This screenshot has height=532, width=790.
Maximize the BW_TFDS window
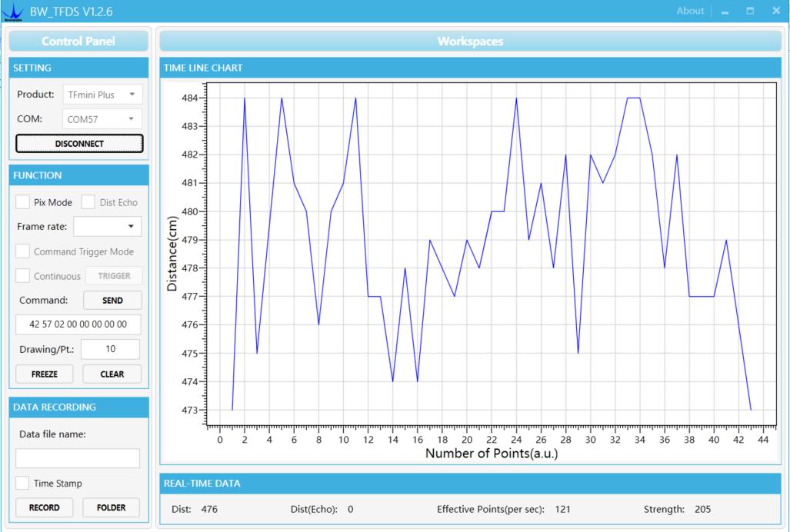pos(750,11)
